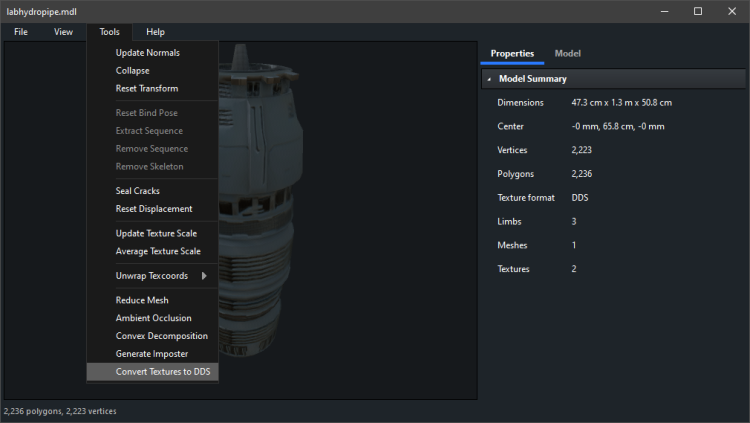
Task: Open the File menu
Action: click(x=21, y=32)
